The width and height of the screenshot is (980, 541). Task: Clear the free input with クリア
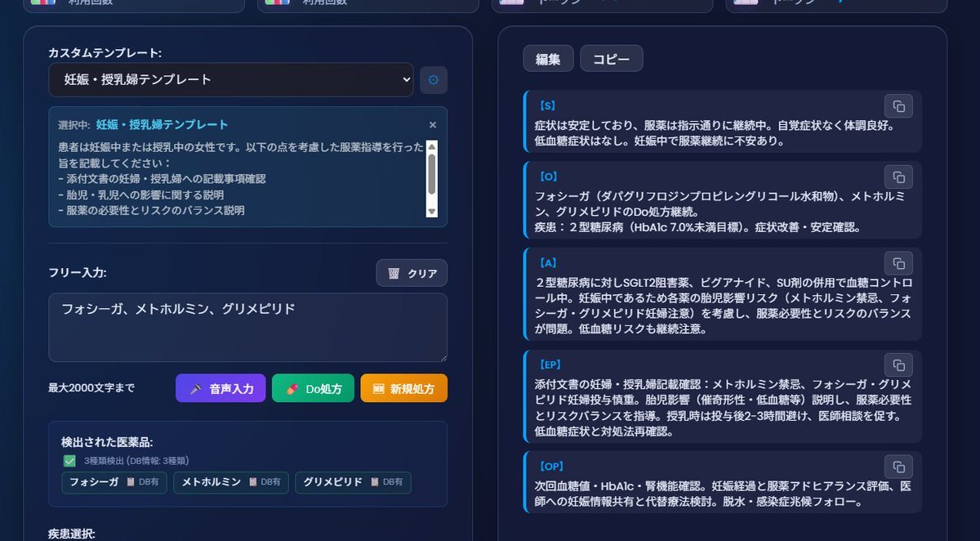tap(412, 273)
